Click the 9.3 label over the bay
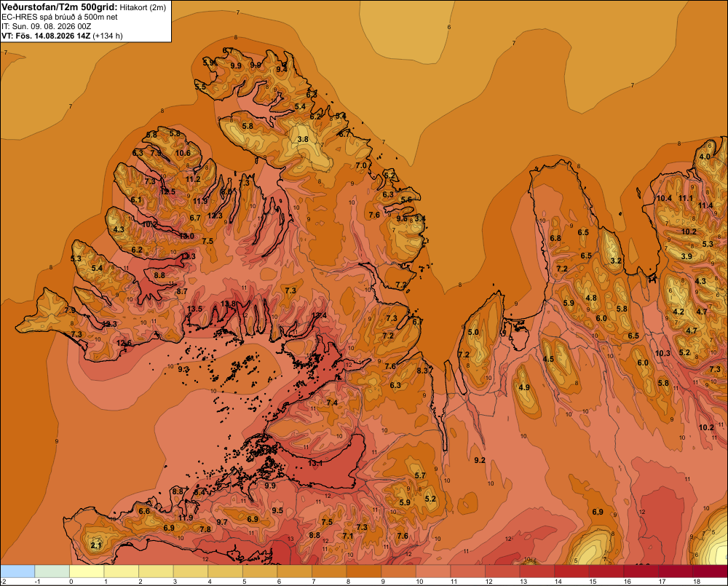This screenshot has width=728, height=586. 183,370
